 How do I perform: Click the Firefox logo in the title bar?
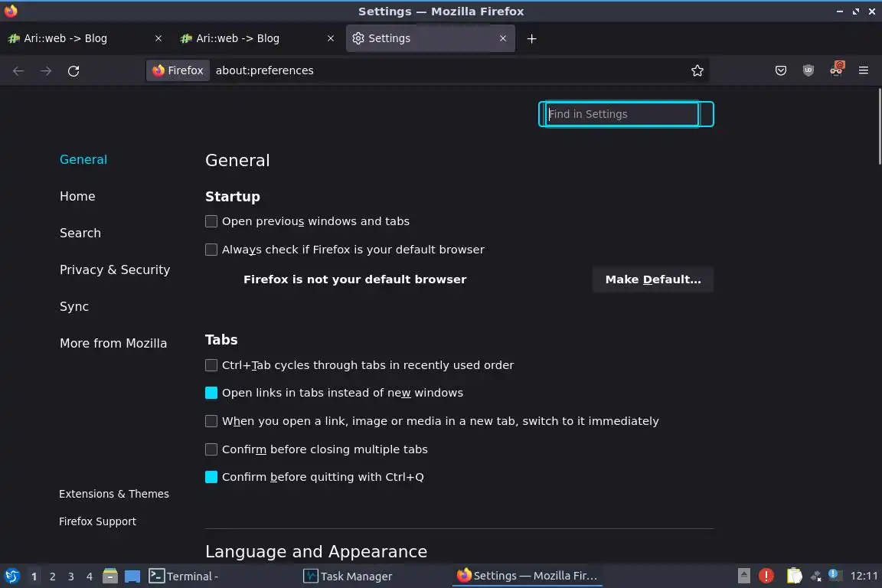(11, 11)
